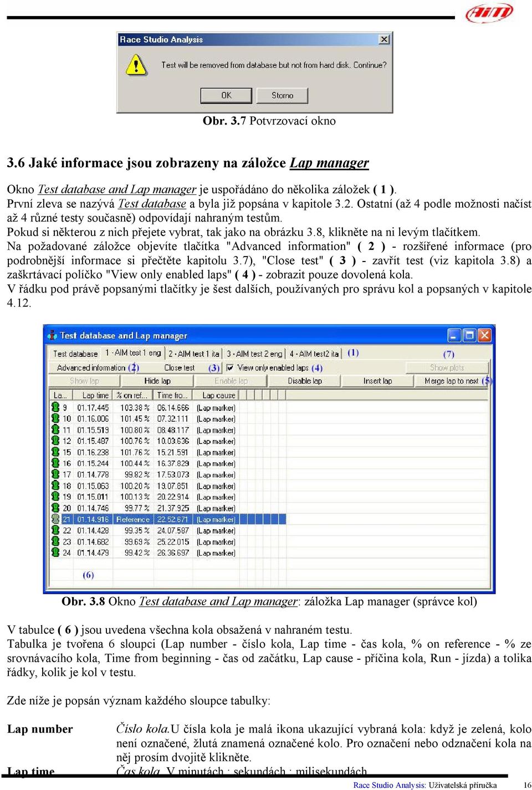This screenshot has width=532, height=790.
Task: Click the Disable lap button
Action: click(x=305, y=381)
